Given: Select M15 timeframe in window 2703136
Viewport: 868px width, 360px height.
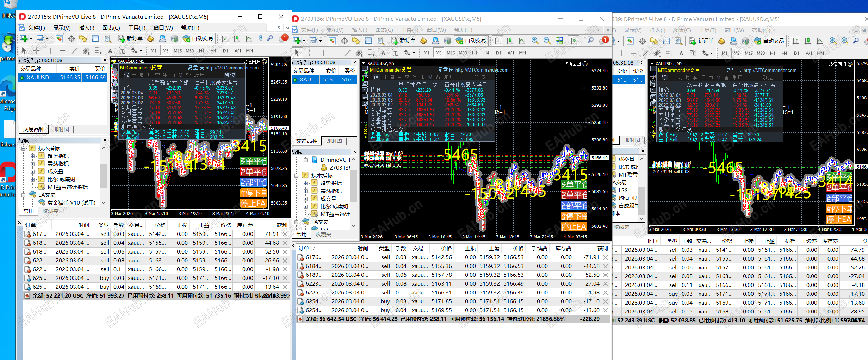Looking at the screenshot, I should click(451, 53).
